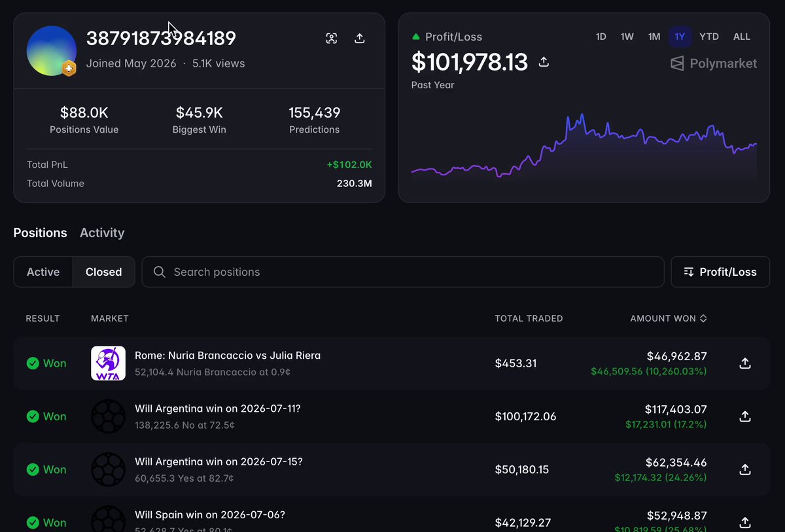This screenshot has width=785, height=532.
Task: Click the soccer ball icon for Argentina 2026-07-15
Action: click(x=108, y=469)
